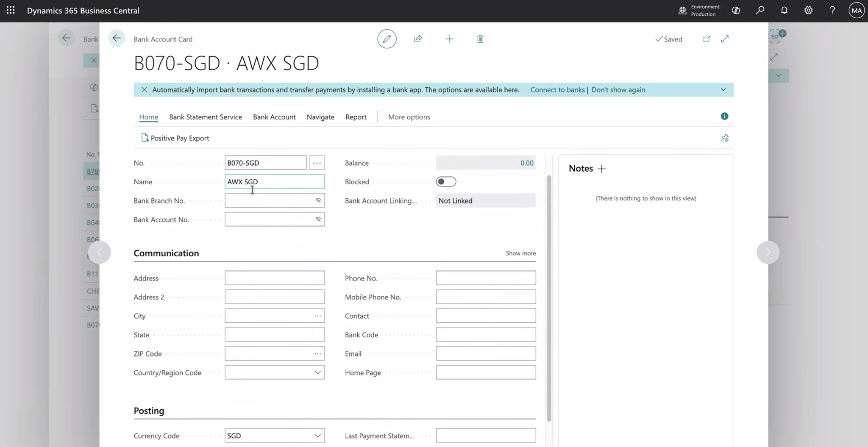Click the Address input field
This screenshot has height=447, width=868.
[275, 278]
